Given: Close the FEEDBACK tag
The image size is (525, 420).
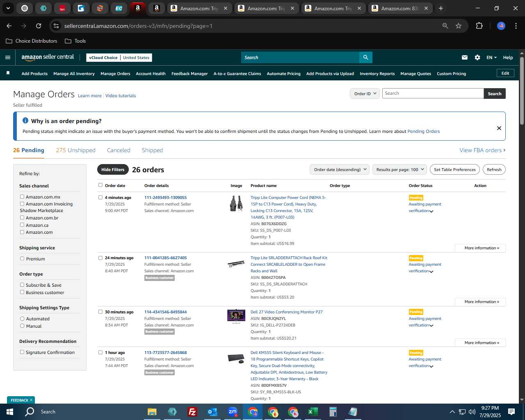Looking at the screenshot, I should click(31, 400).
